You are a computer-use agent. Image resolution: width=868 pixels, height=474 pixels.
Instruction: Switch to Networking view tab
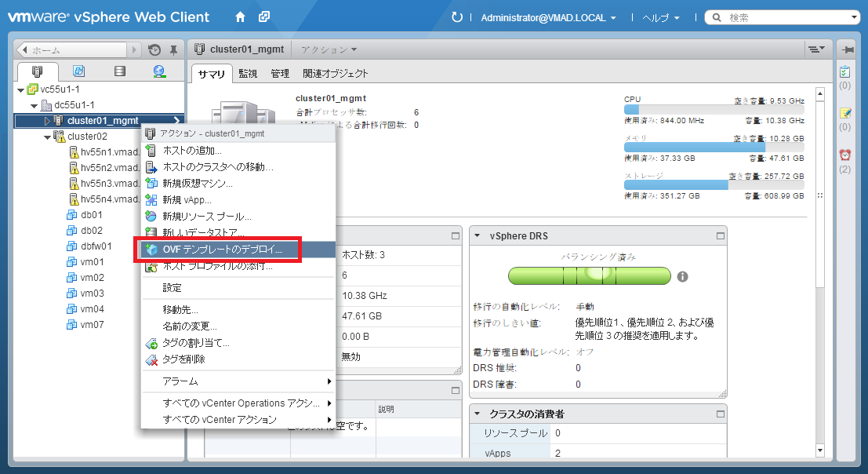159,71
